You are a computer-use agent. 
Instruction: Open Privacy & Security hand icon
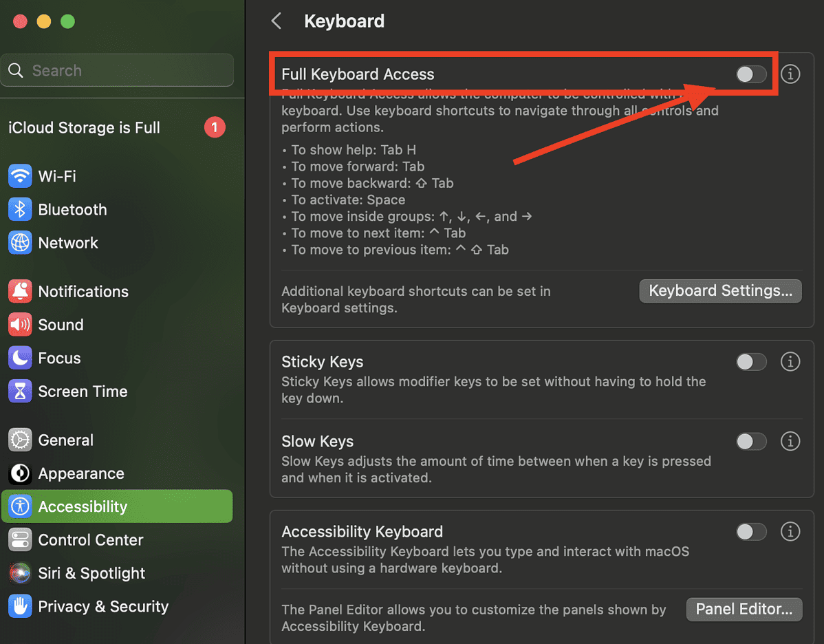[20, 606]
